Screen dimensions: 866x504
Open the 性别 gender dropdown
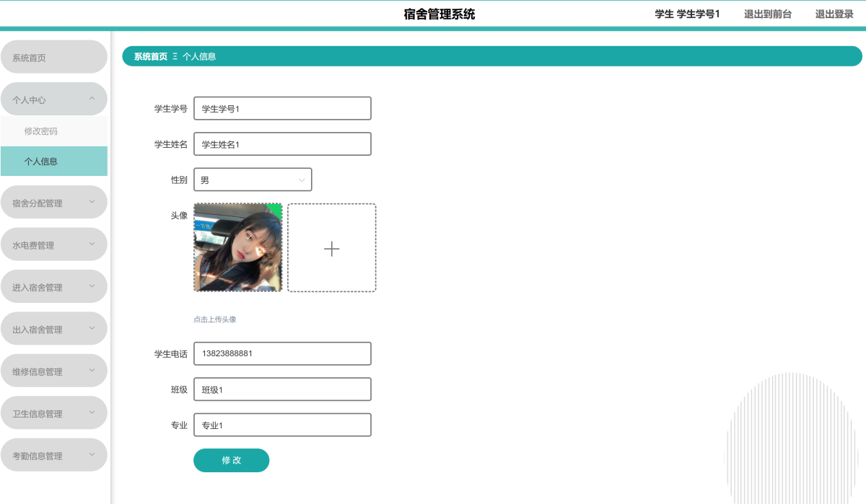(253, 180)
